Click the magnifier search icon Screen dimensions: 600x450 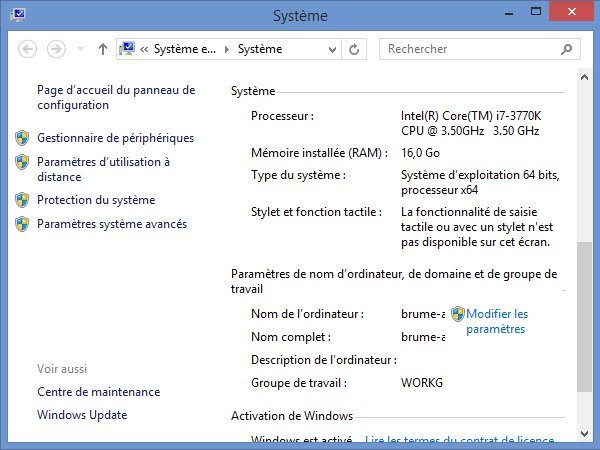(x=567, y=49)
